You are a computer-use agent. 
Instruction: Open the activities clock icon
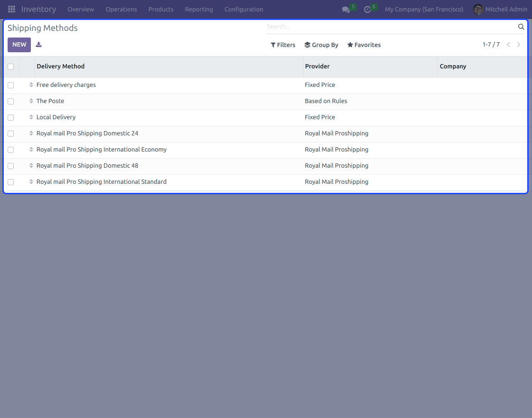tap(367, 9)
